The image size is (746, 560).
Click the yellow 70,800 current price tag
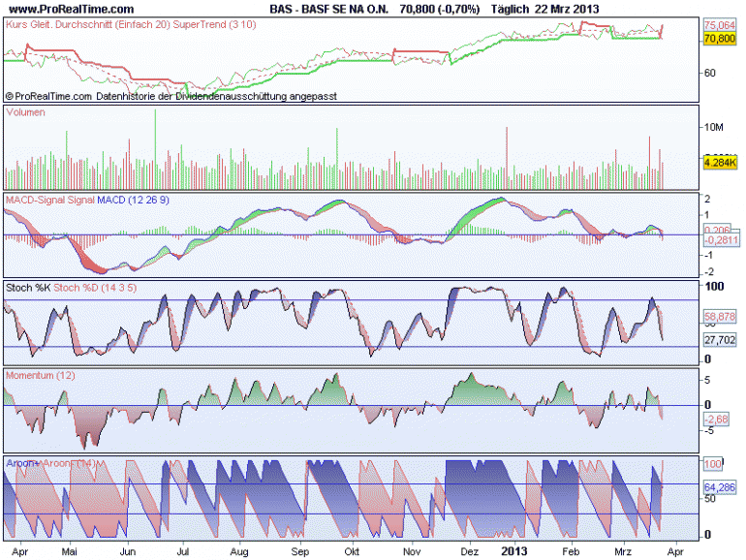click(x=720, y=38)
